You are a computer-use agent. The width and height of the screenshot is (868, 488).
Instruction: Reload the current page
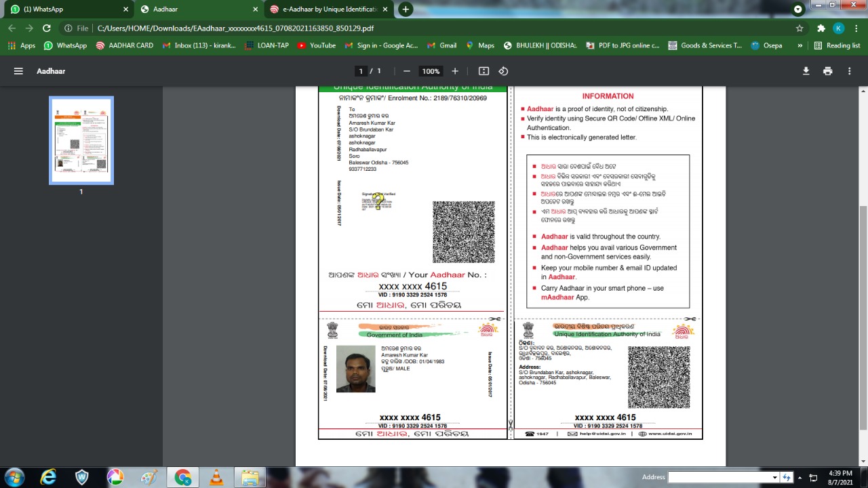(46, 28)
